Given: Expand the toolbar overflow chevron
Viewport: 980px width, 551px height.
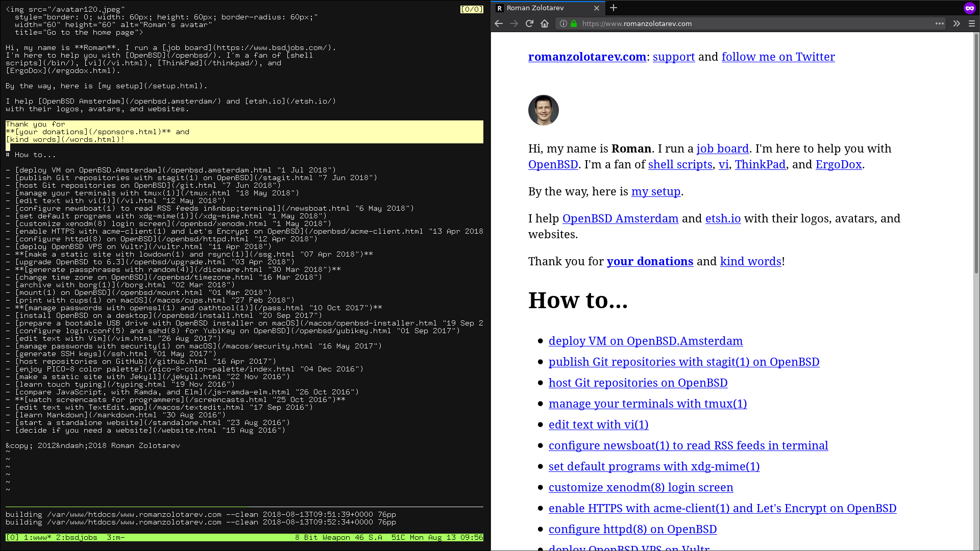Looking at the screenshot, I should tap(956, 23).
